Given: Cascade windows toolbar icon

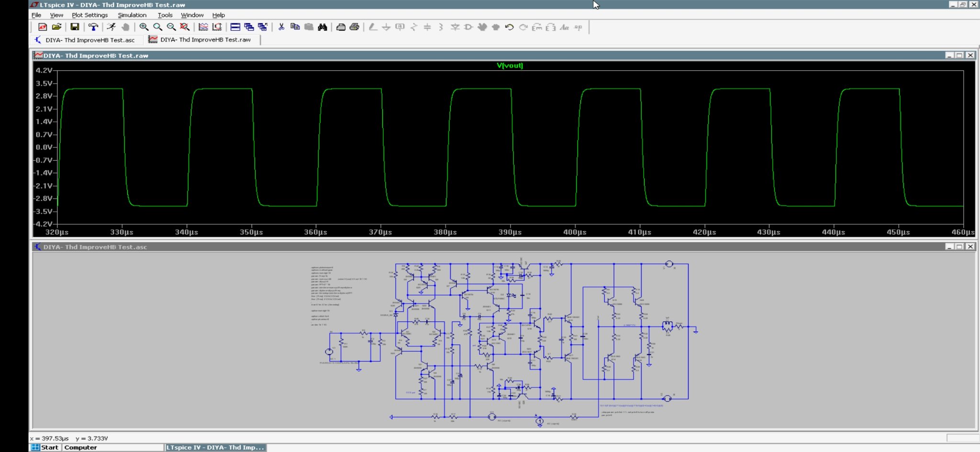Looking at the screenshot, I should click(x=249, y=27).
